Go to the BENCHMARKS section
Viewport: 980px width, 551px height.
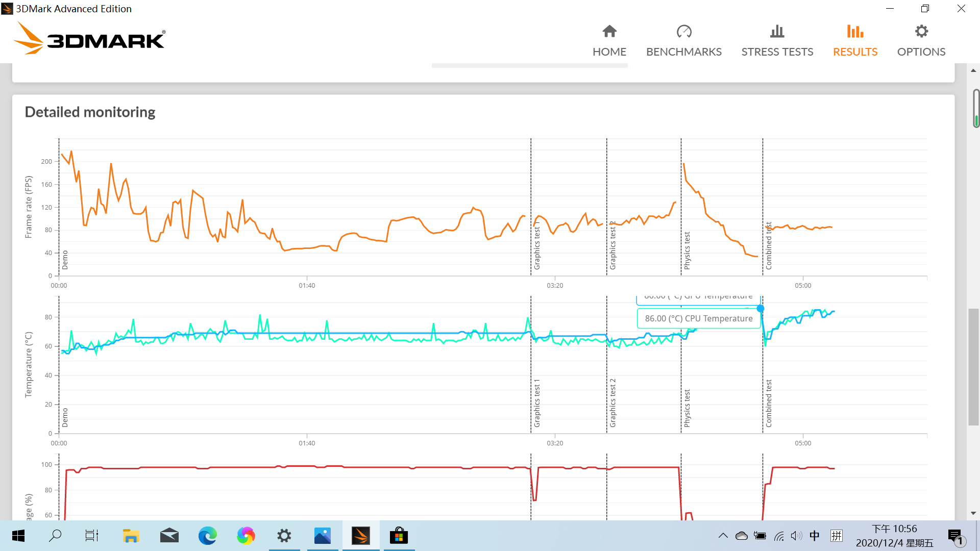coord(683,41)
